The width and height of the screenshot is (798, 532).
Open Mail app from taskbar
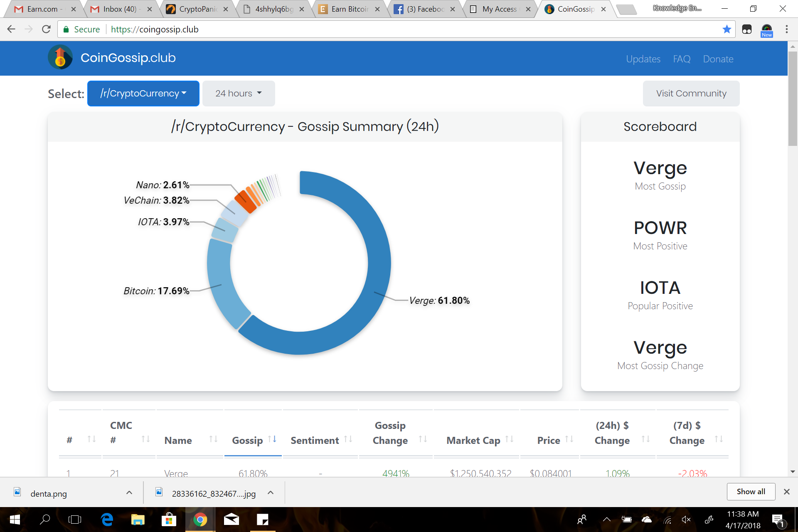pos(231,520)
